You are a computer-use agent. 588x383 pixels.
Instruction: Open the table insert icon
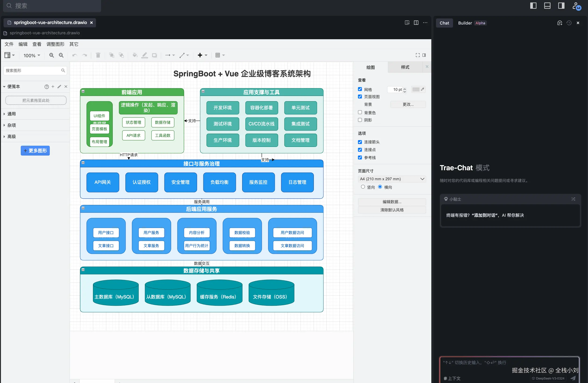click(x=218, y=55)
